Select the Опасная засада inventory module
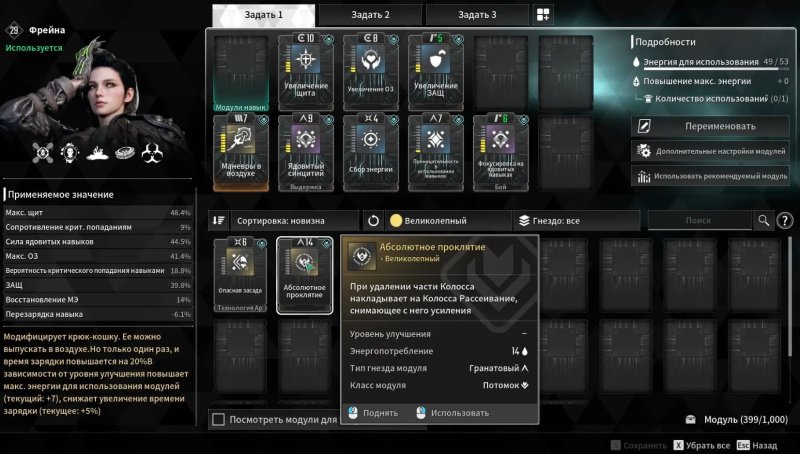 pyautogui.click(x=240, y=275)
